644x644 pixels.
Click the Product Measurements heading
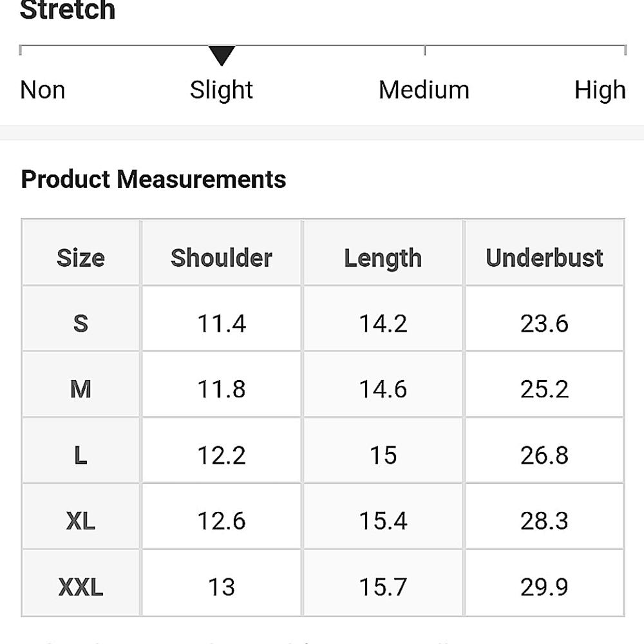point(153,179)
